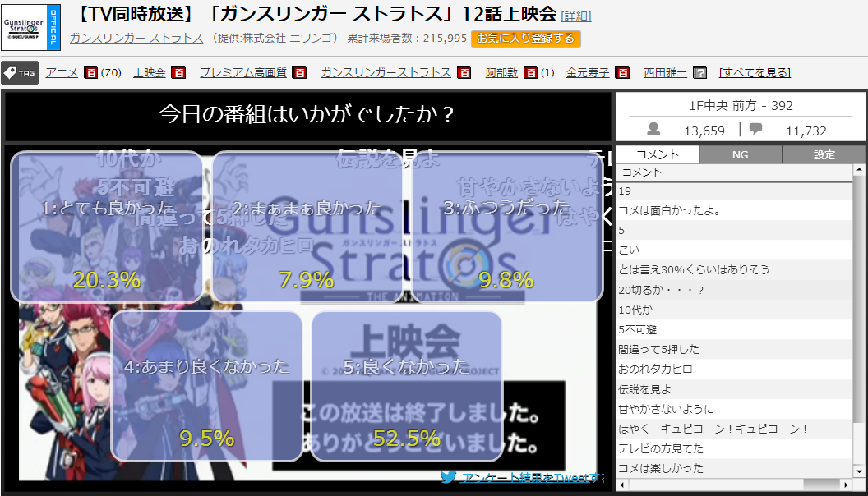Select comment 甘やかさないように in list
Image resolution: width=868 pixels, height=496 pixels.
pyautogui.click(x=734, y=409)
